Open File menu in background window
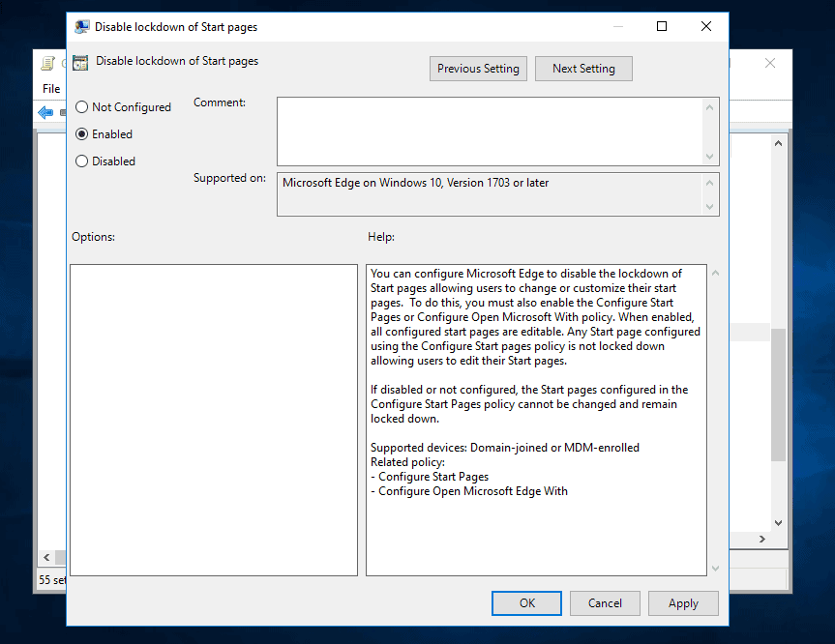Image resolution: width=835 pixels, height=644 pixels. click(x=51, y=89)
